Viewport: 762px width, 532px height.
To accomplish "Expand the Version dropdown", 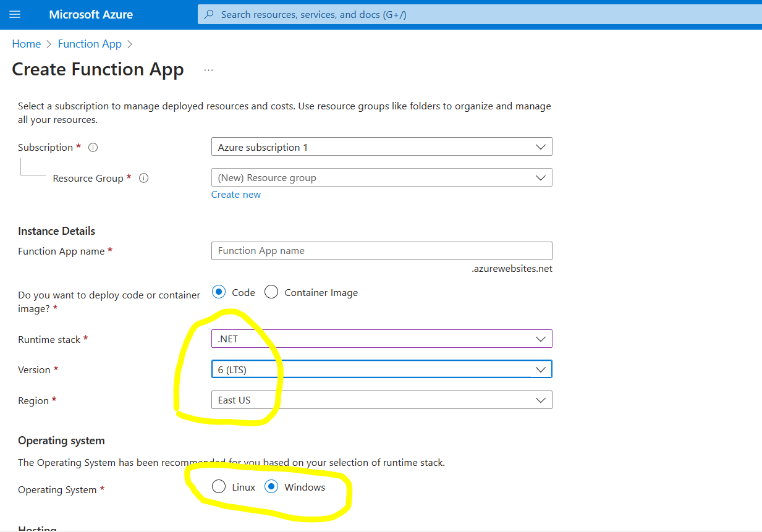I will 381,369.
